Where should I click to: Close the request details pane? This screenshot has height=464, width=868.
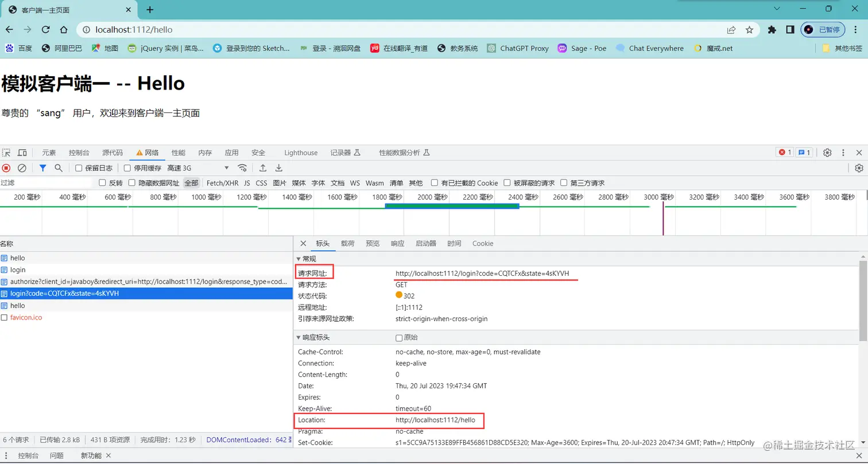[x=304, y=244]
